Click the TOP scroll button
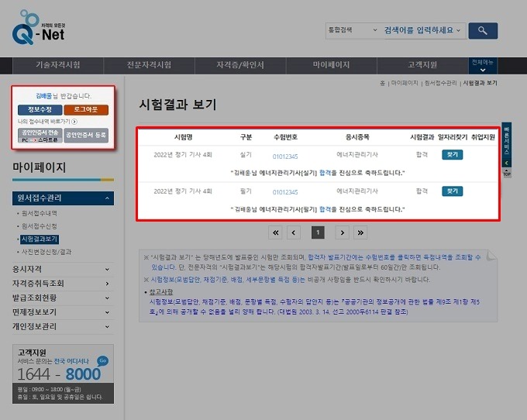The image size is (527, 420). coord(507,174)
